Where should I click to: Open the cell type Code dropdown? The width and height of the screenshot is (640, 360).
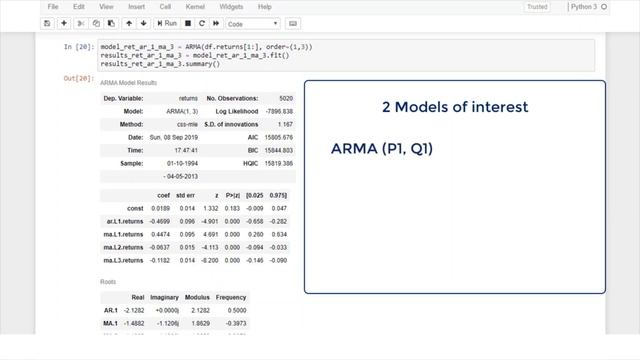click(x=253, y=24)
